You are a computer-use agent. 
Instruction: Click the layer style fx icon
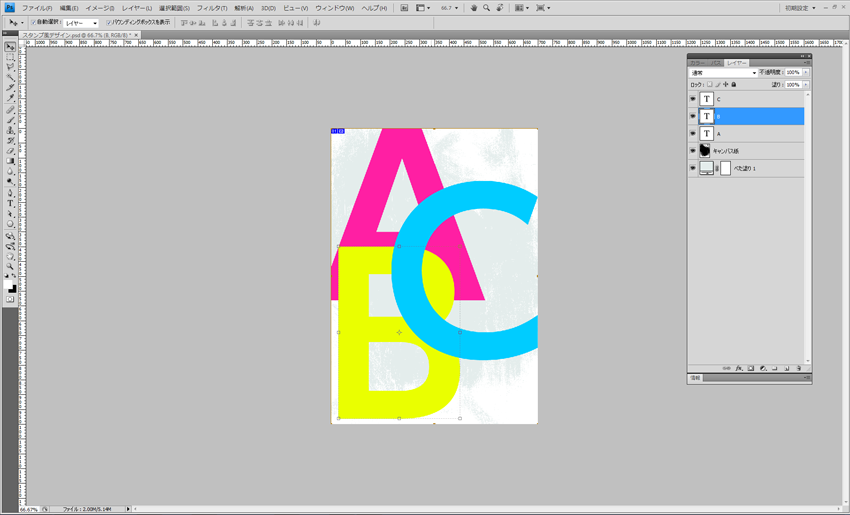coord(739,368)
